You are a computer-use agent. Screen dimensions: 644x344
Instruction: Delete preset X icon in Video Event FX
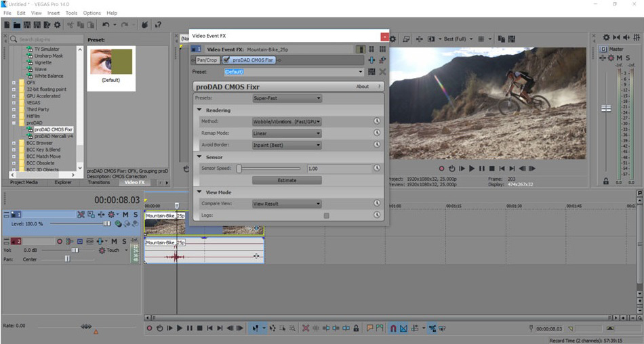point(382,72)
